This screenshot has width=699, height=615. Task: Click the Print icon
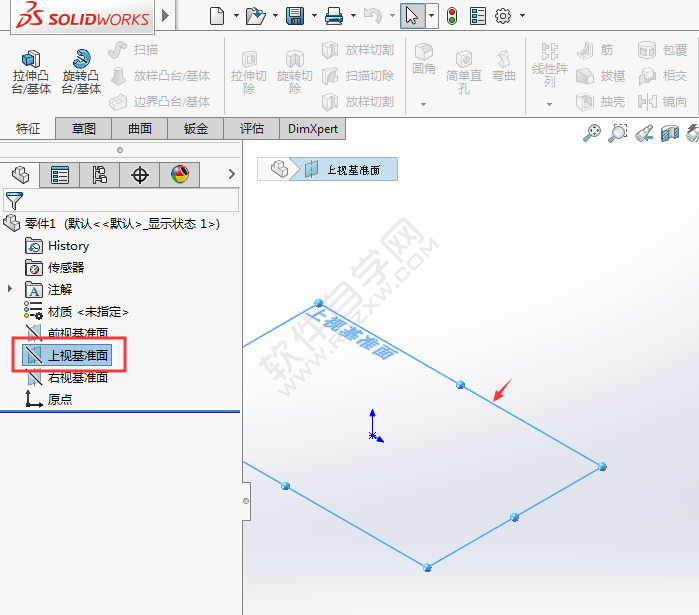click(334, 16)
